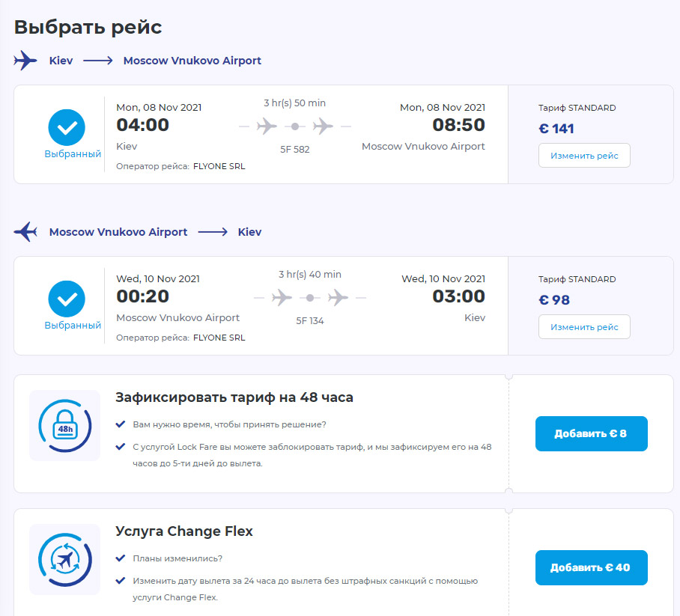680x616 pixels.
Task: Click the arrow between Kiev and Moscow Vnukovo
Action: tap(98, 61)
